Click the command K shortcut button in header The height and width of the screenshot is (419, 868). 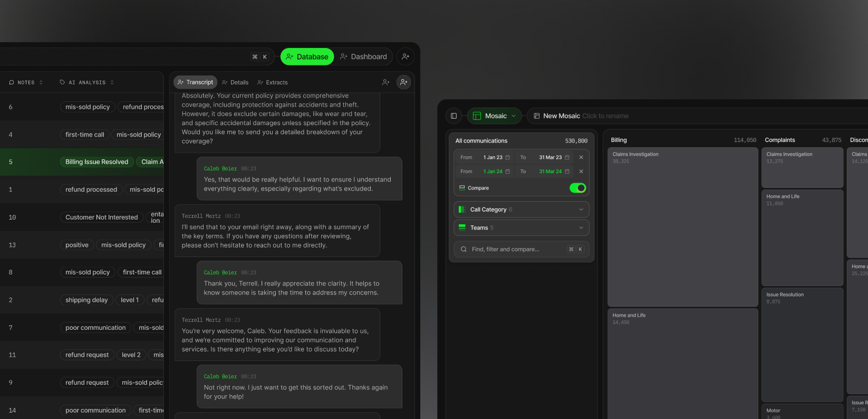click(x=260, y=57)
